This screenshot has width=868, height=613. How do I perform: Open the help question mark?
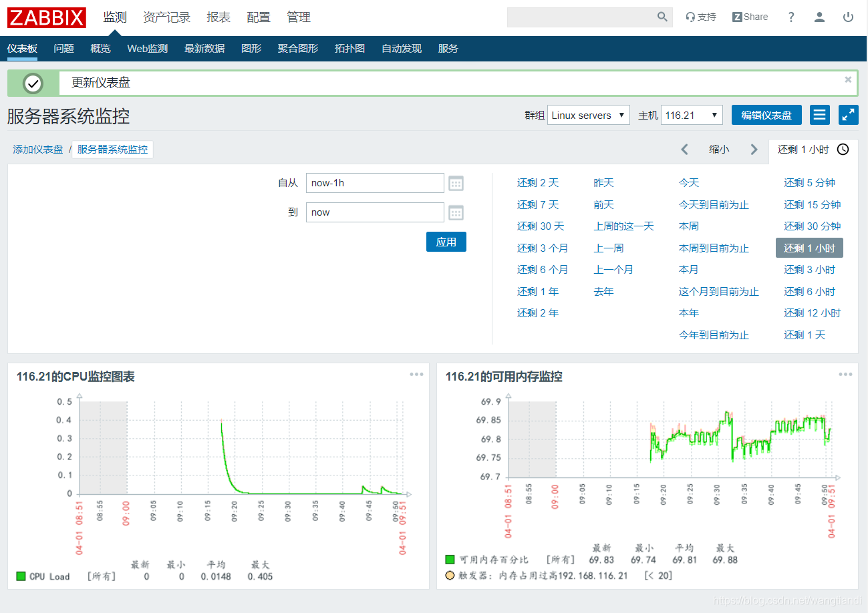coord(791,17)
